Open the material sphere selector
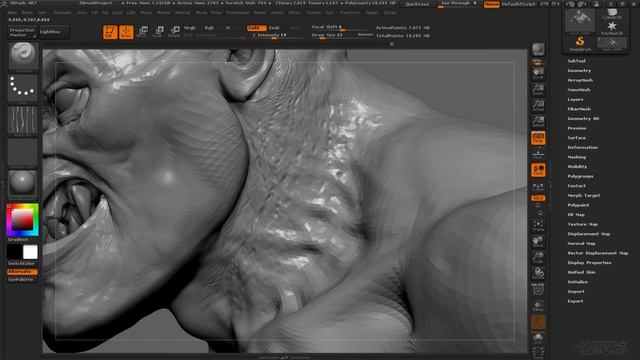The width and height of the screenshot is (640, 360). [x=23, y=184]
